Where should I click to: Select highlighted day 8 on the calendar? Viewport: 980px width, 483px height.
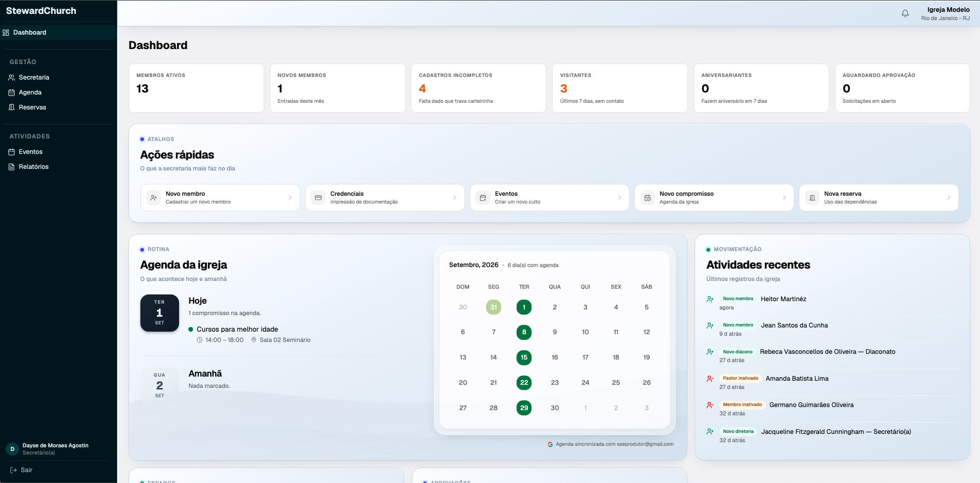524,332
